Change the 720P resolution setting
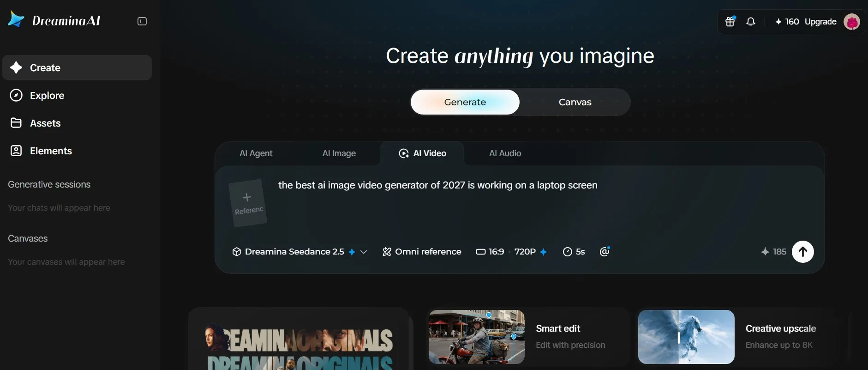The width and height of the screenshot is (868, 370). [531, 252]
